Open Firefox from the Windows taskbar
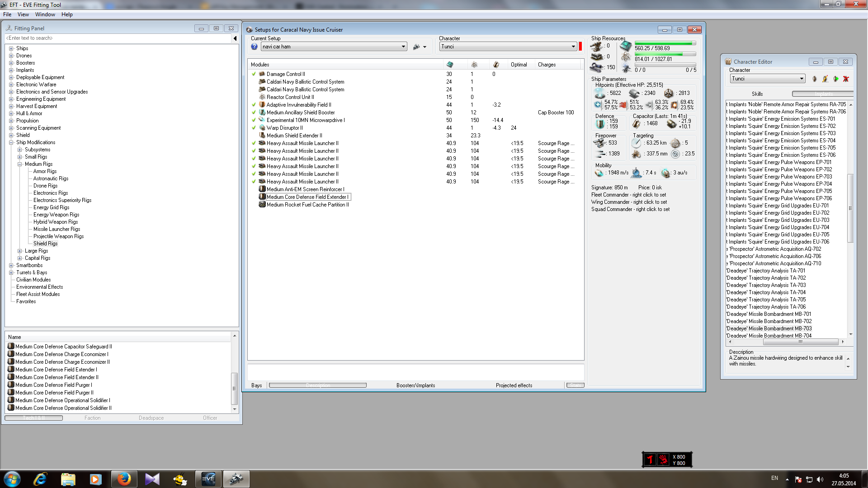Screen dimensions: 868x488 point(124,479)
